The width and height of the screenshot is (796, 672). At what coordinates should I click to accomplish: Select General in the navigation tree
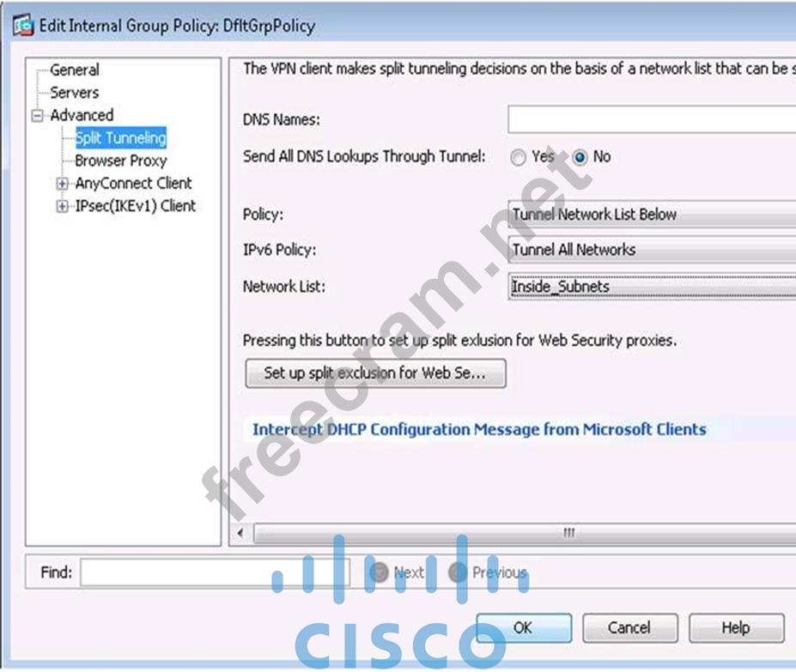pos(75,70)
